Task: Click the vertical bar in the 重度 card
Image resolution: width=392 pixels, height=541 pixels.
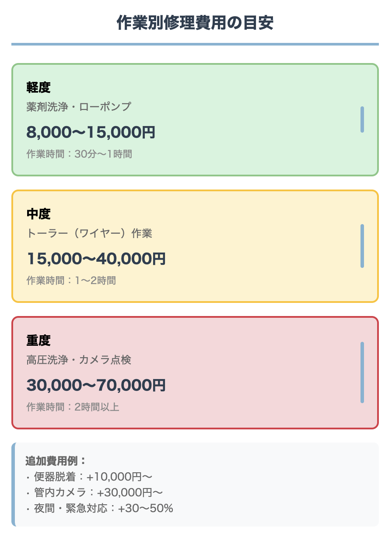Action: (x=362, y=372)
